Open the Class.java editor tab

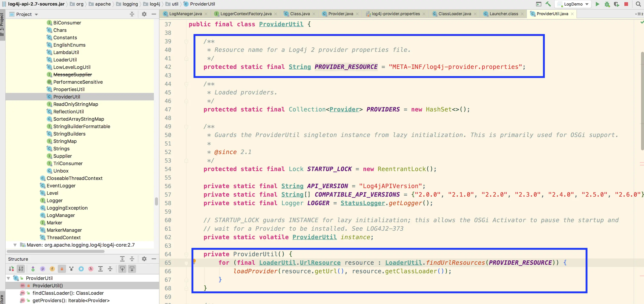tap(300, 14)
